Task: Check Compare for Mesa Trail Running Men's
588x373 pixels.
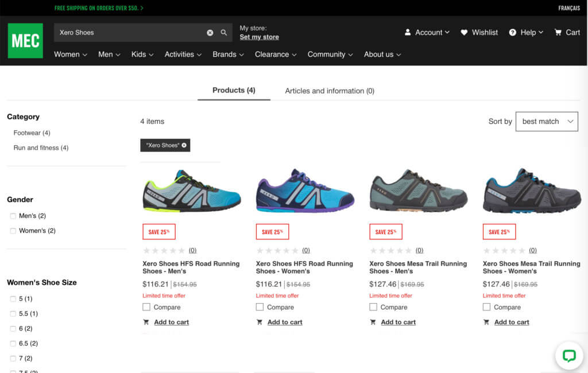Action: tap(373, 307)
